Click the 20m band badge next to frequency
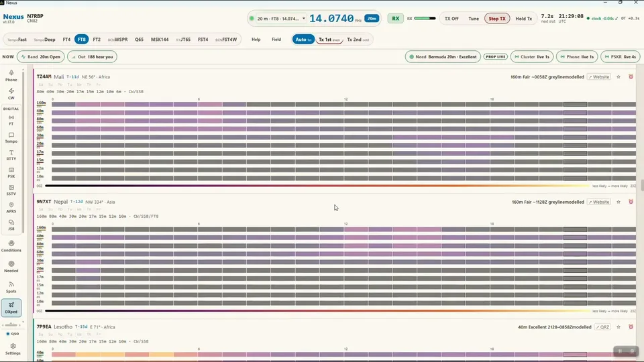Image resolution: width=644 pixels, height=362 pixels. [372, 19]
